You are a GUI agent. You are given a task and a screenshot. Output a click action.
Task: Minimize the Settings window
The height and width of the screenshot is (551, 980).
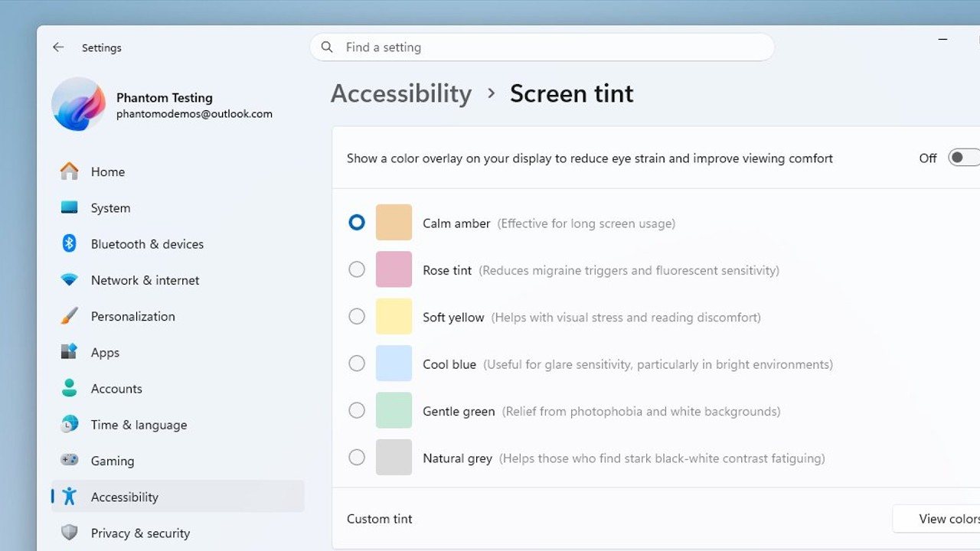[x=942, y=39]
